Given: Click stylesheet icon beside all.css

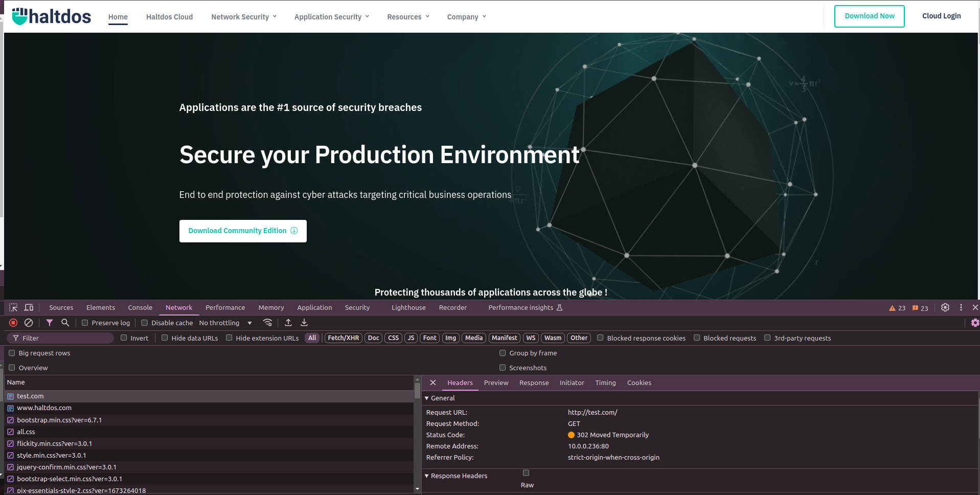Looking at the screenshot, I should pyautogui.click(x=10, y=432).
